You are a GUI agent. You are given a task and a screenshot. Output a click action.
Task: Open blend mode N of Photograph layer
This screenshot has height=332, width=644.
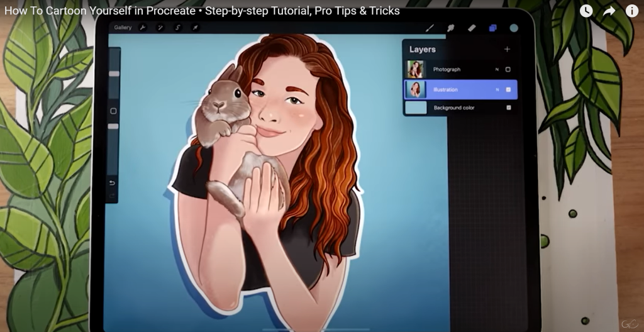[497, 69]
